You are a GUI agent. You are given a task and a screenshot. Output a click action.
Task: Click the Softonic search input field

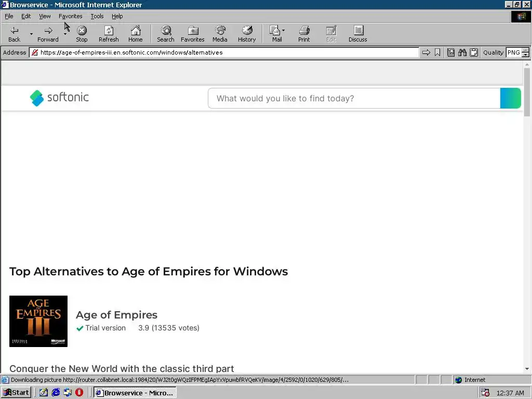(354, 98)
